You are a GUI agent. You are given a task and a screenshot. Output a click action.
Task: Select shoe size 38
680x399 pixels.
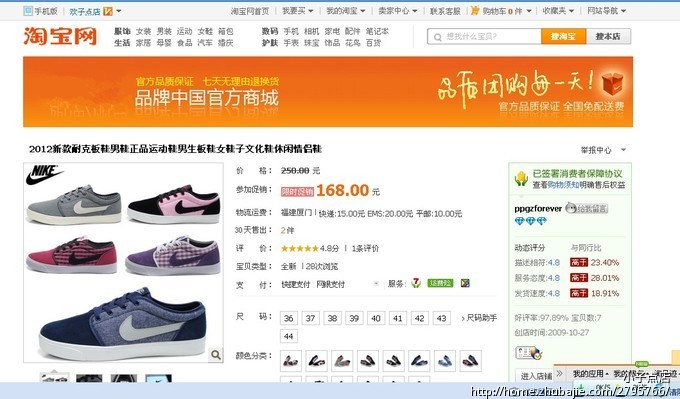pyautogui.click(x=333, y=318)
